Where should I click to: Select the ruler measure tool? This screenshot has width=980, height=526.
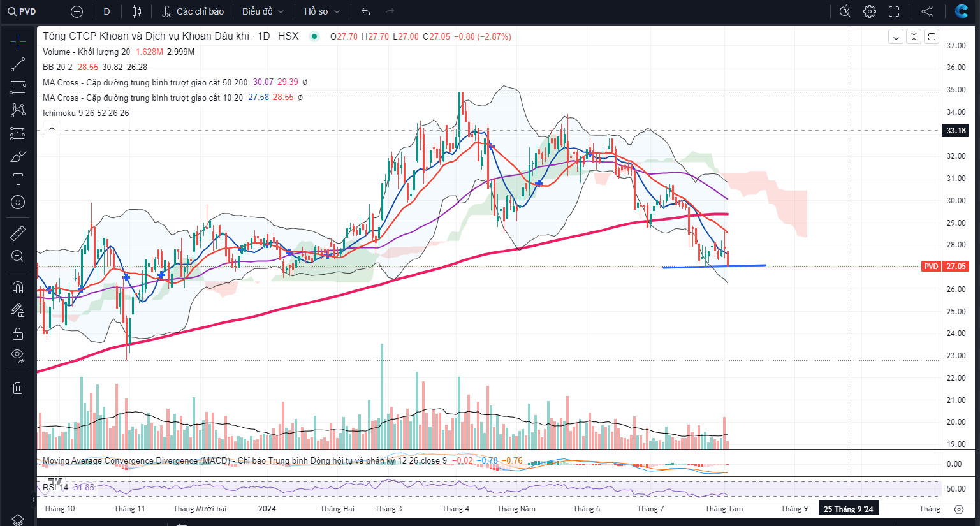(x=18, y=233)
